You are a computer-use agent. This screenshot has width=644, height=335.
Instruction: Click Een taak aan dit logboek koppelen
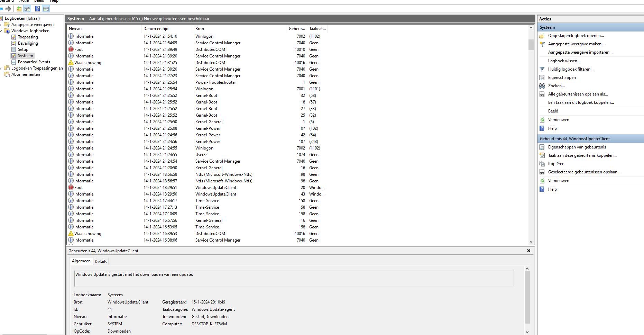[581, 102]
